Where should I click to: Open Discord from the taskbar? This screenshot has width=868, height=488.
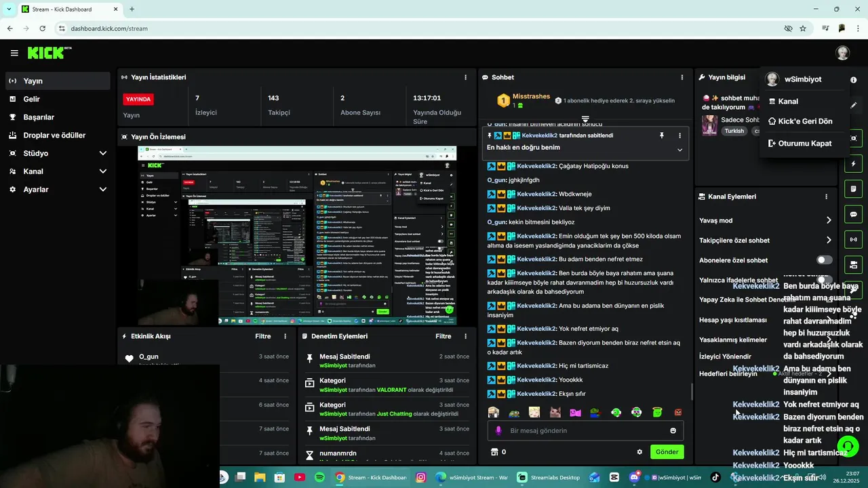pyautogui.click(x=635, y=477)
